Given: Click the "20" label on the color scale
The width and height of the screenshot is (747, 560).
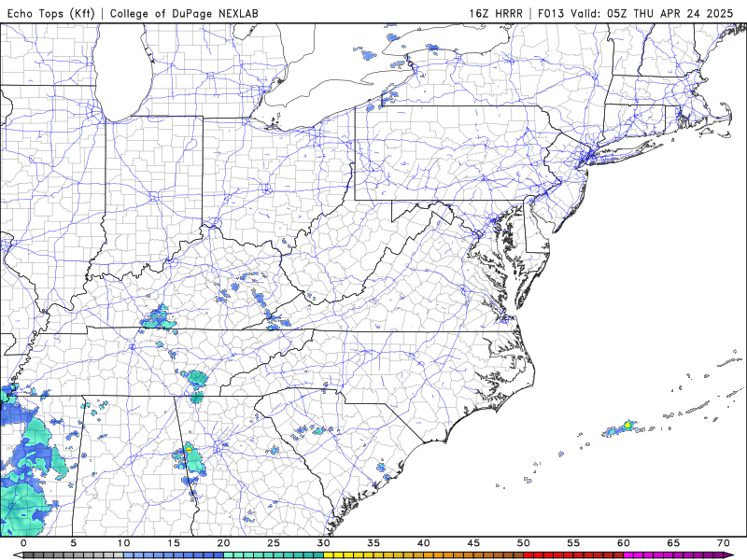Looking at the screenshot, I should 223,543.
